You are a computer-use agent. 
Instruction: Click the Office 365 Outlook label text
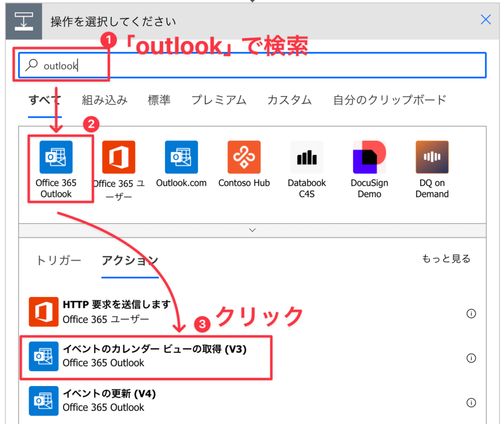pyautogui.click(x=56, y=189)
